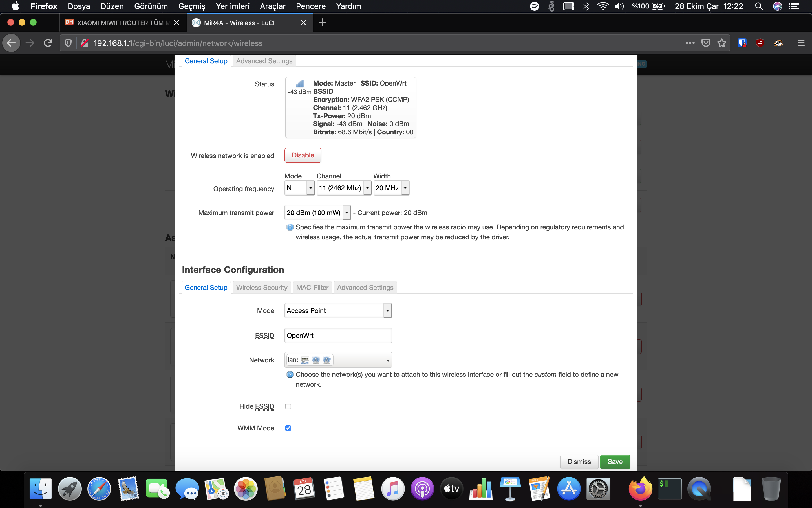
Task: Switch to device Advanced Settings tab
Action: (x=264, y=61)
